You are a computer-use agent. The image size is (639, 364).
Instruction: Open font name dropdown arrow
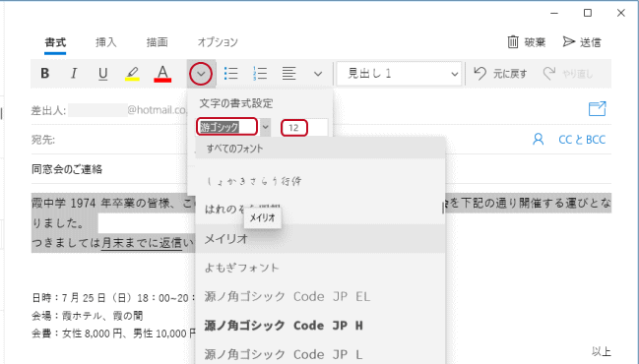click(x=265, y=127)
